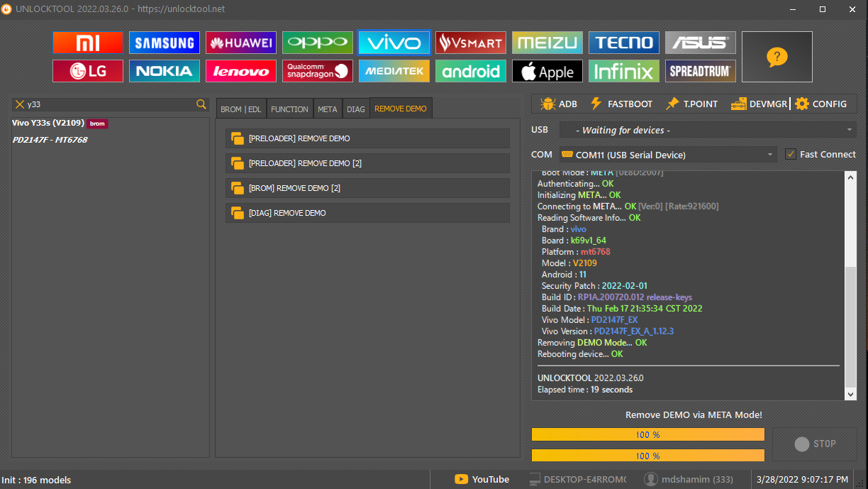Screen dimensions: 868x489
Task: Click the Build ID RP1A.200720.012 log line
Action: point(617,297)
